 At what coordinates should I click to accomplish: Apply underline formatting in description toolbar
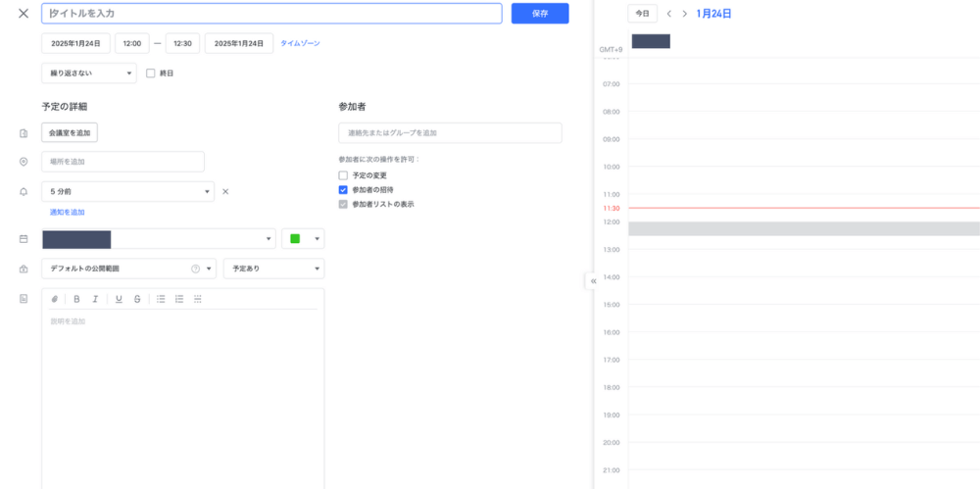(x=119, y=299)
